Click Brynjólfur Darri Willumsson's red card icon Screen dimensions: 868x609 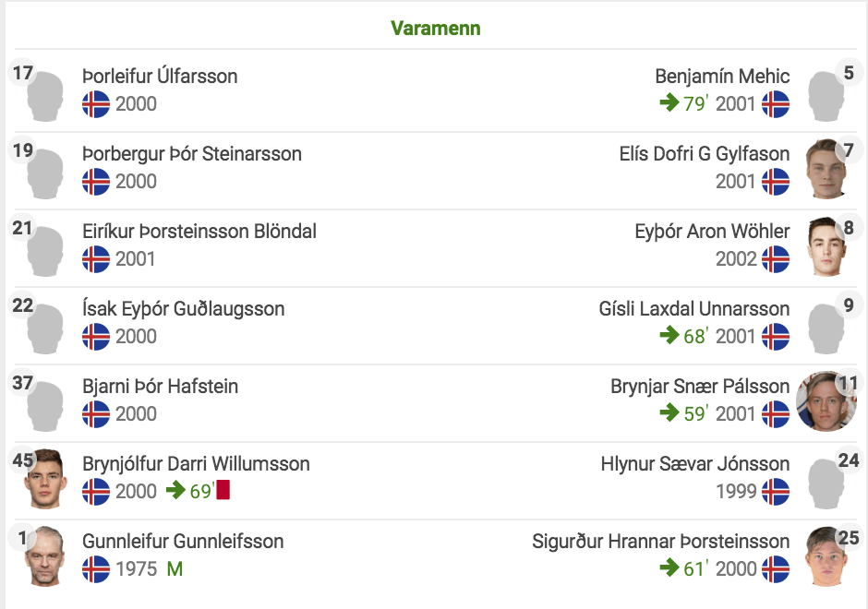click(x=223, y=490)
